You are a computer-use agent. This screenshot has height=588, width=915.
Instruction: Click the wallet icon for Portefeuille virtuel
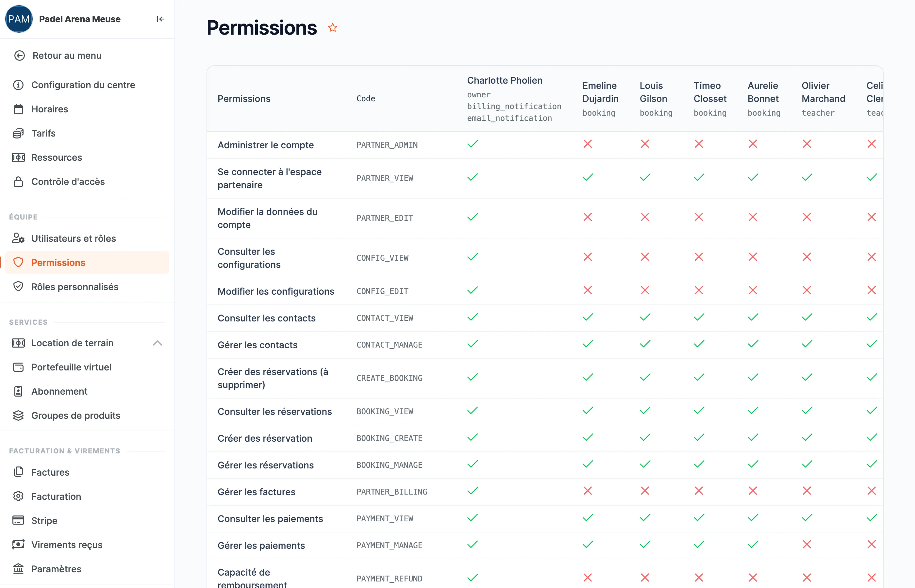coord(18,367)
